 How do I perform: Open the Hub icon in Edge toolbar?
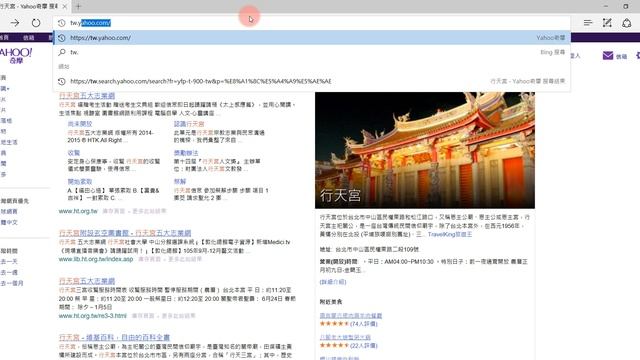click(588, 23)
